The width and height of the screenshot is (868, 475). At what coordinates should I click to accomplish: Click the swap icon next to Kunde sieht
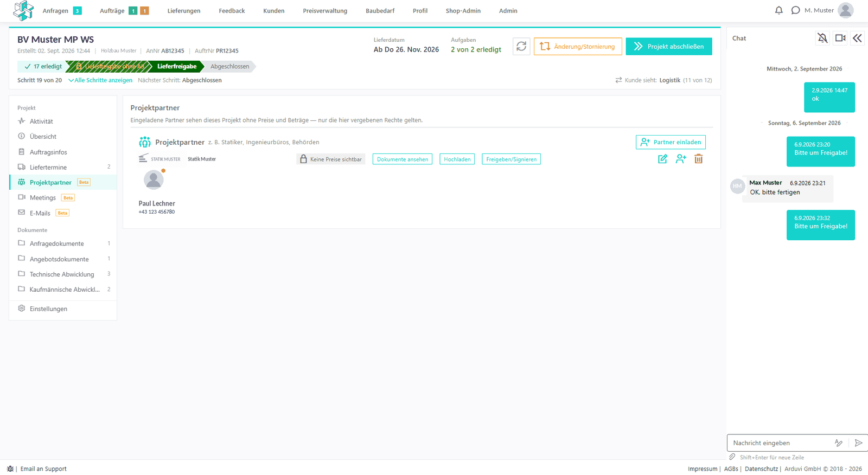point(618,80)
